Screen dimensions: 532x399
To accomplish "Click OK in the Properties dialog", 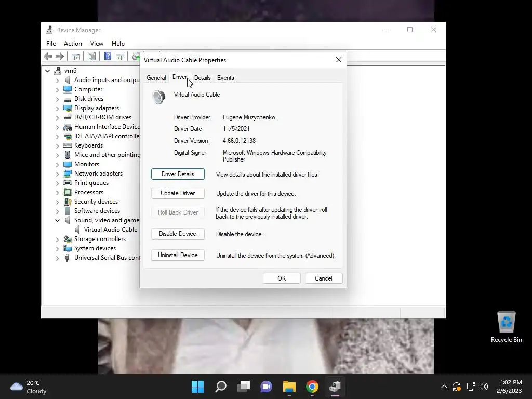I will pyautogui.click(x=282, y=278).
